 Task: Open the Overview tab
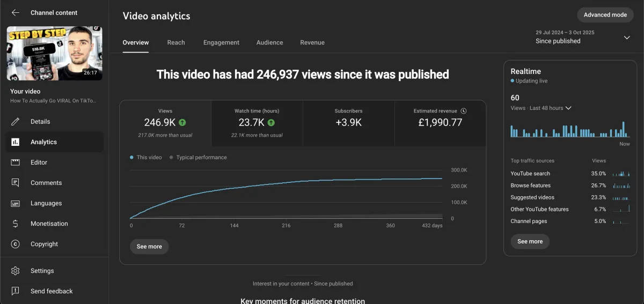136,42
